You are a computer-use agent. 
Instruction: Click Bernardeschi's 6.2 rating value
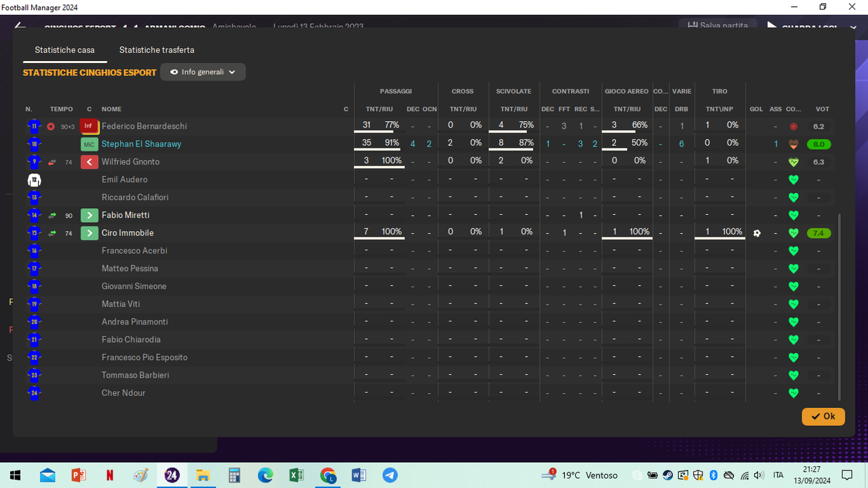pyautogui.click(x=818, y=127)
